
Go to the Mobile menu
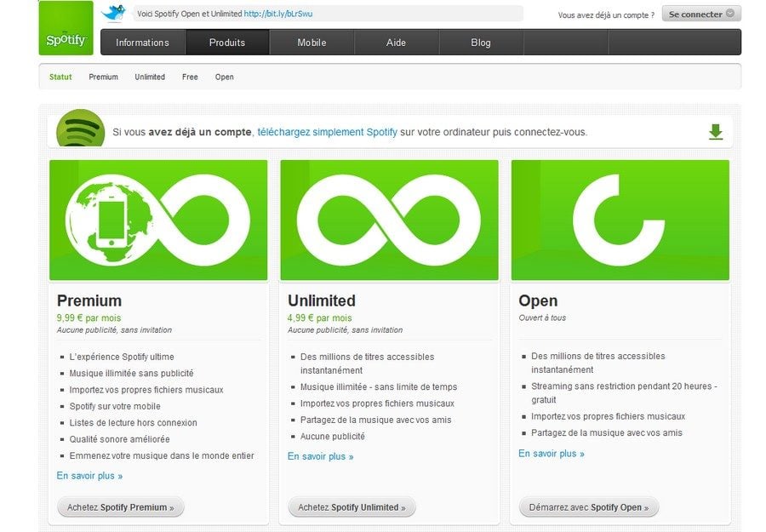pos(312,43)
